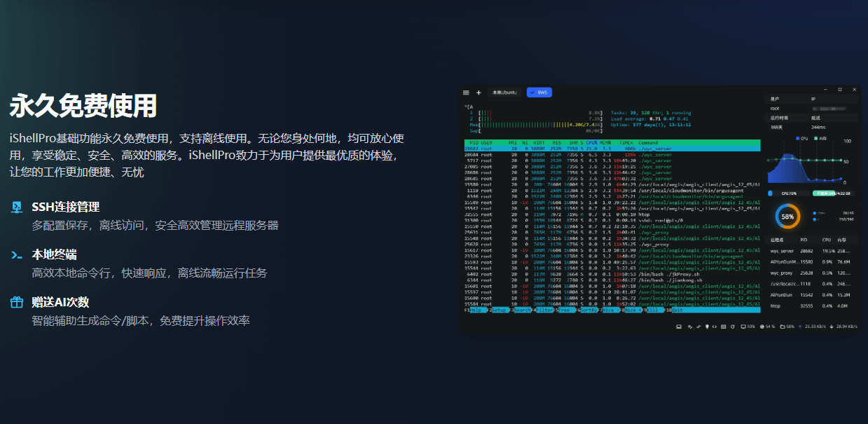Switch to the 本地Ubuntu tab
Image resolution: width=868 pixels, height=424 pixels.
504,93
